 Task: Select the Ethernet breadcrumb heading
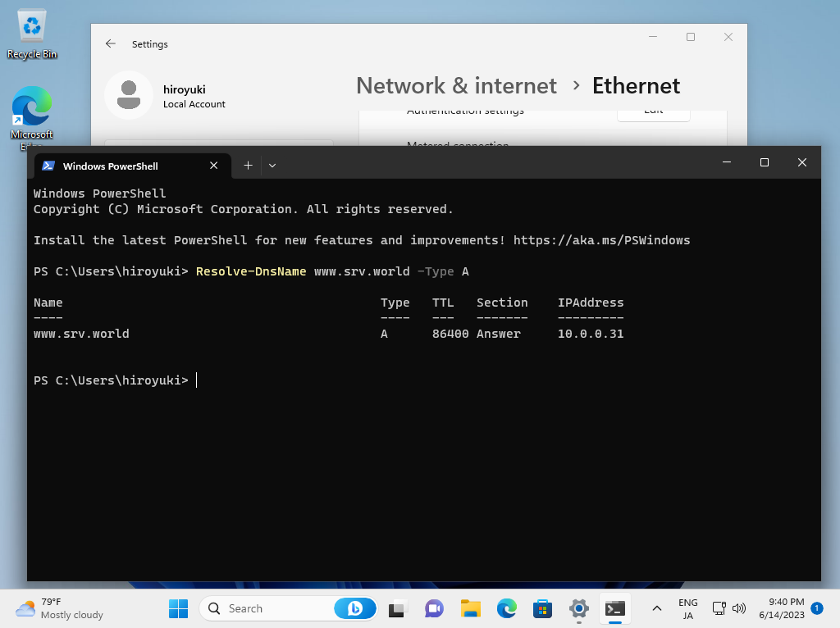click(x=636, y=85)
